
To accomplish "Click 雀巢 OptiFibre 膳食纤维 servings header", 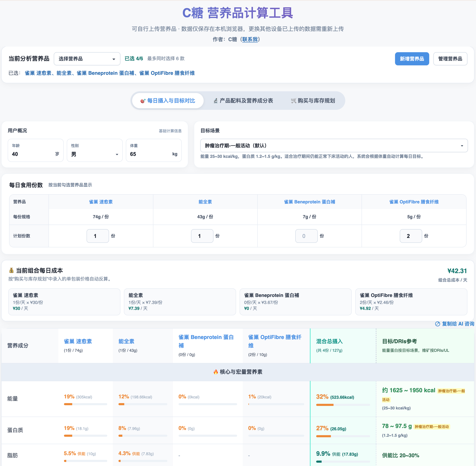I will pyautogui.click(x=414, y=202).
